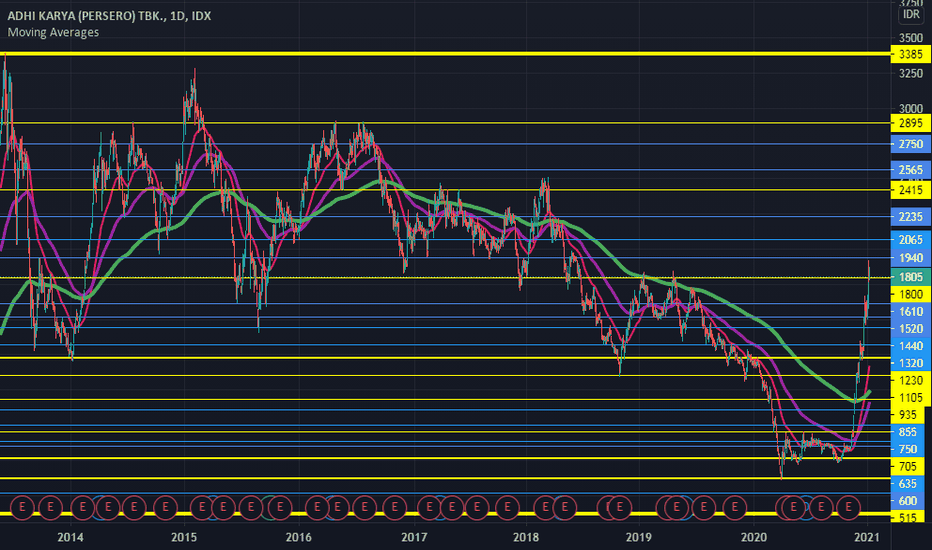Screen dimensions: 932x550
Task: Click the 2017 date axis label
Action: pos(414,538)
